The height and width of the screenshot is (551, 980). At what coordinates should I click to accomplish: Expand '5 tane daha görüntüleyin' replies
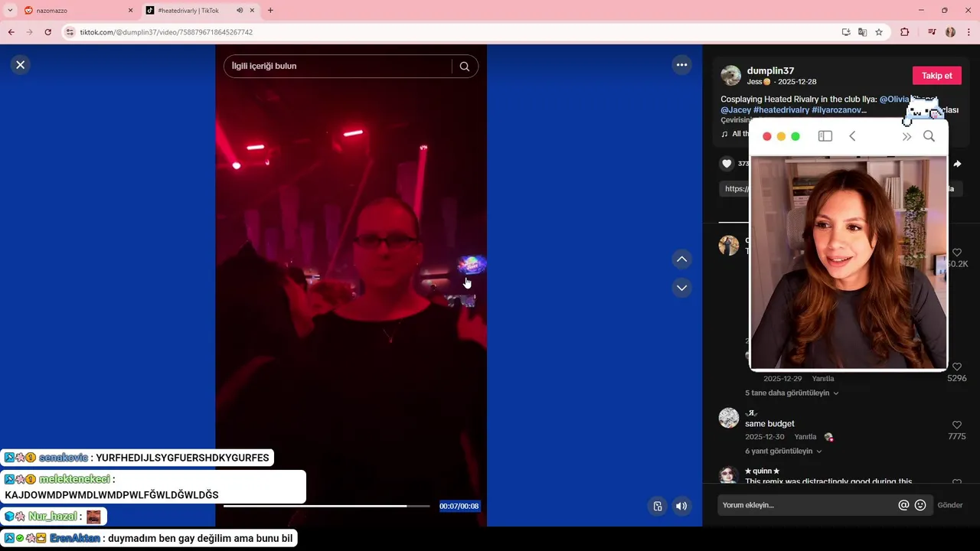(792, 393)
